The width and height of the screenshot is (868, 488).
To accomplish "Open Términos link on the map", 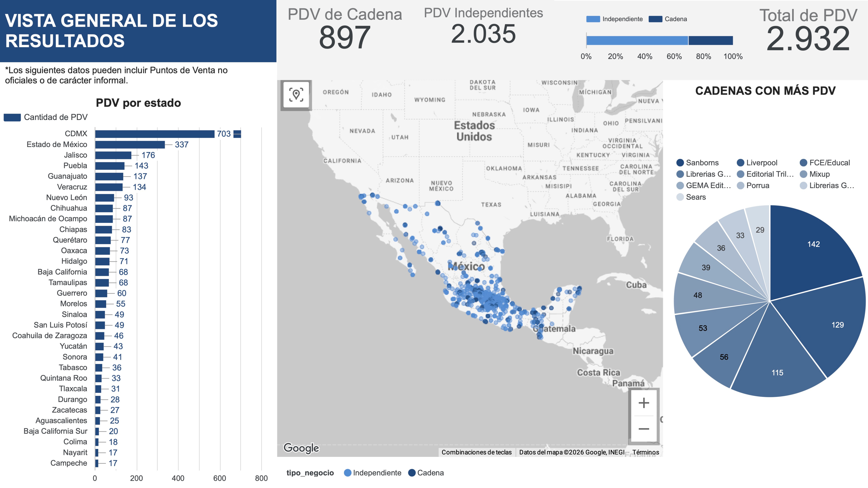I will pos(646,452).
